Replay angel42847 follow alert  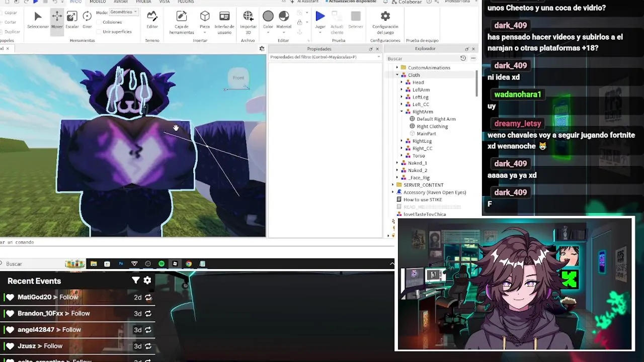148,330
